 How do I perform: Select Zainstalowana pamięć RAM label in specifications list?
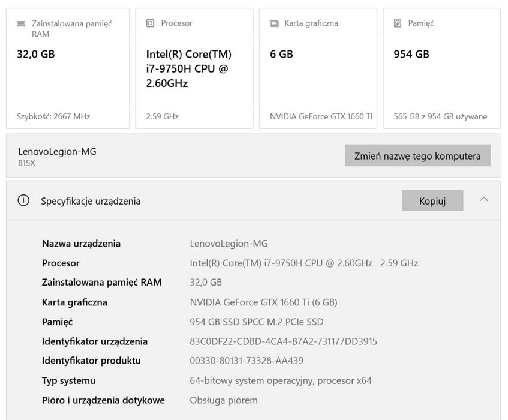click(x=102, y=282)
